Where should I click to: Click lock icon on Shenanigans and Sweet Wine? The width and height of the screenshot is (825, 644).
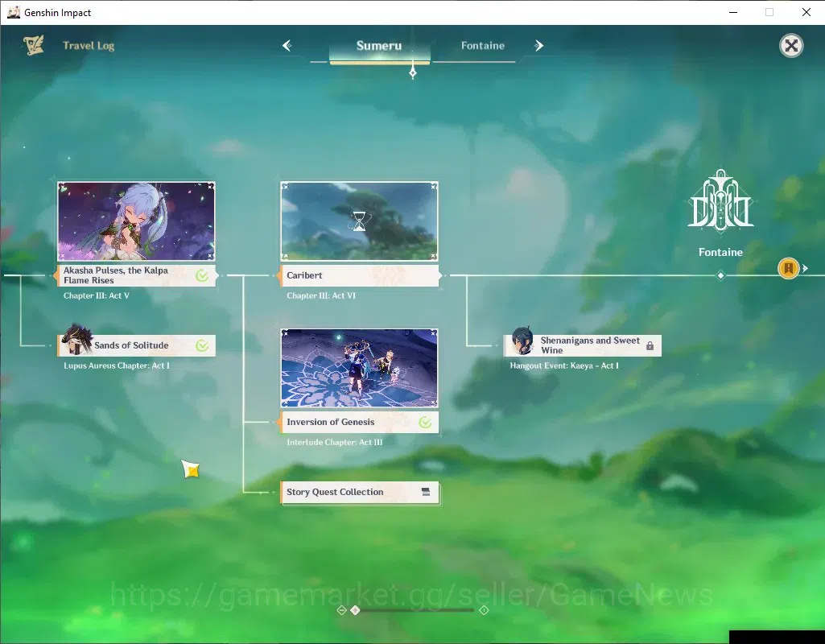[650, 345]
